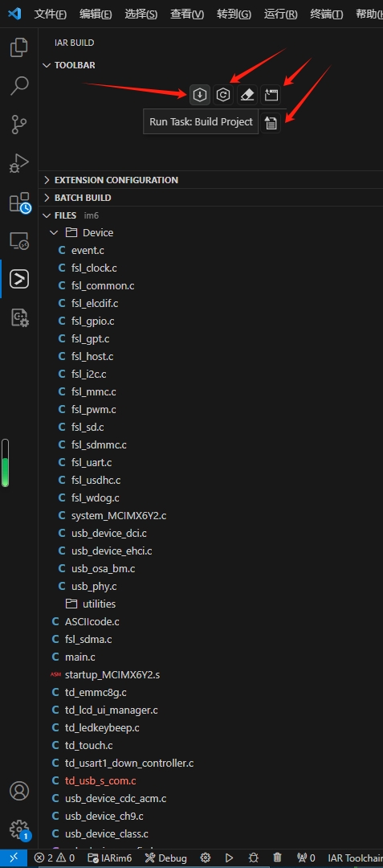Open the 运行(R) menu
383x868 pixels.
click(x=280, y=14)
